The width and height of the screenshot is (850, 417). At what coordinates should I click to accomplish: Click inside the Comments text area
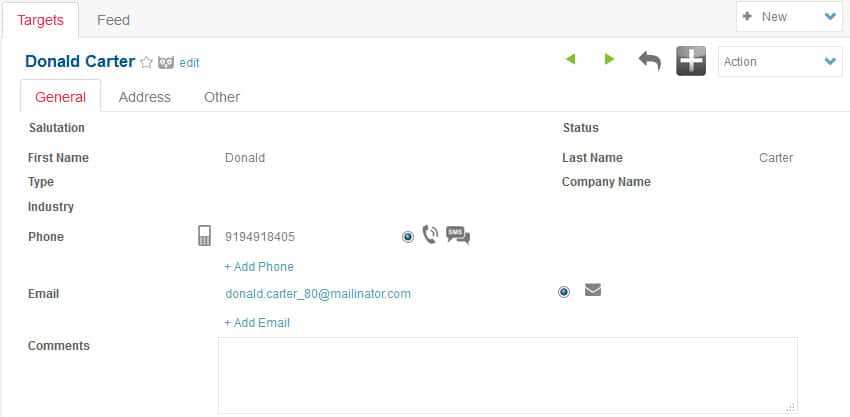click(507, 375)
